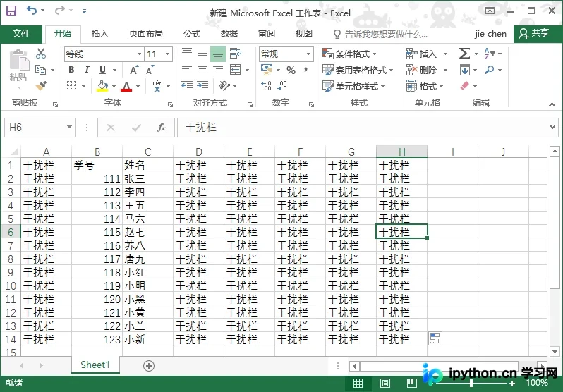Screen dimensions: 563x392
Task: Click the Quick Analysis icon near H14
Action: [435, 338]
